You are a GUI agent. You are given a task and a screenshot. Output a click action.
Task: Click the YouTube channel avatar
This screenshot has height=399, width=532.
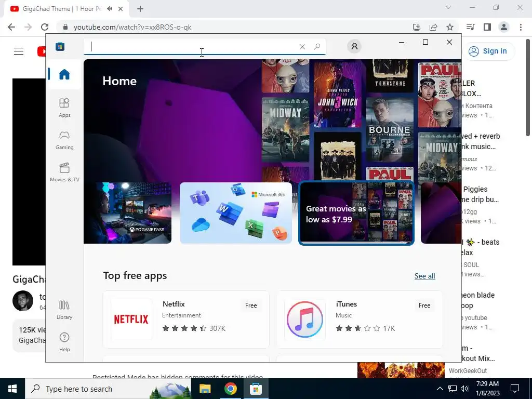point(23,301)
